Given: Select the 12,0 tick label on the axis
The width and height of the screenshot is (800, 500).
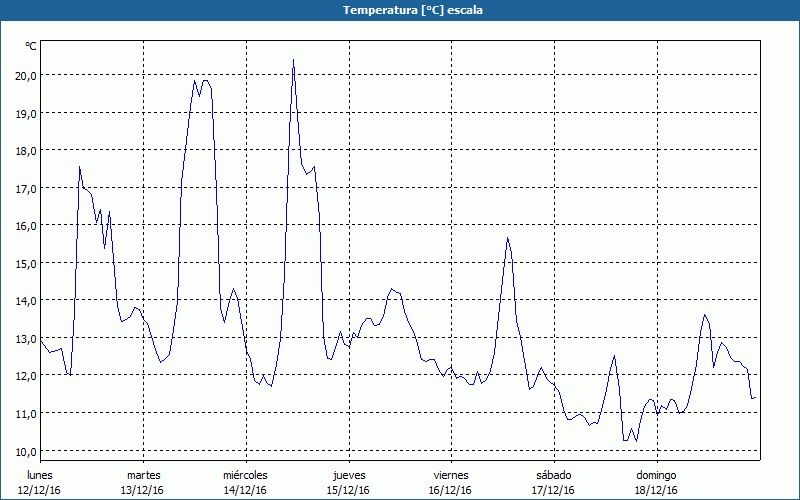Looking at the screenshot, I should point(24,376).
